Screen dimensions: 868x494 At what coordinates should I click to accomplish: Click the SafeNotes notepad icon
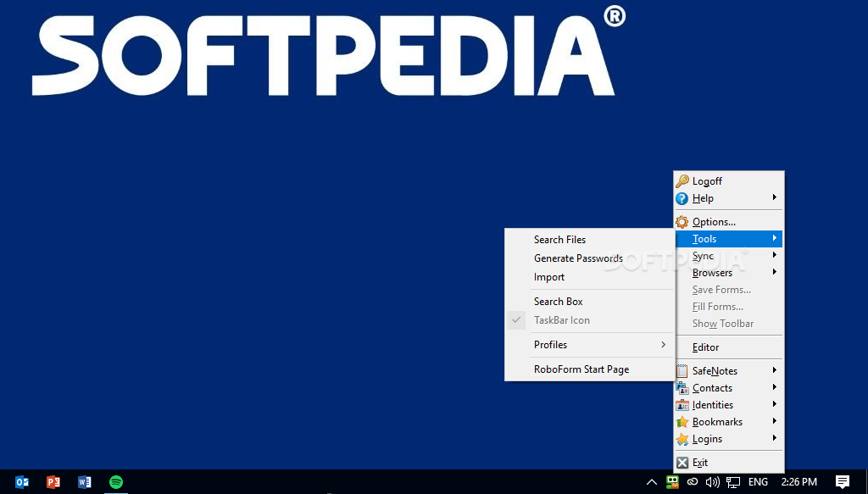(x=682, y=370)
